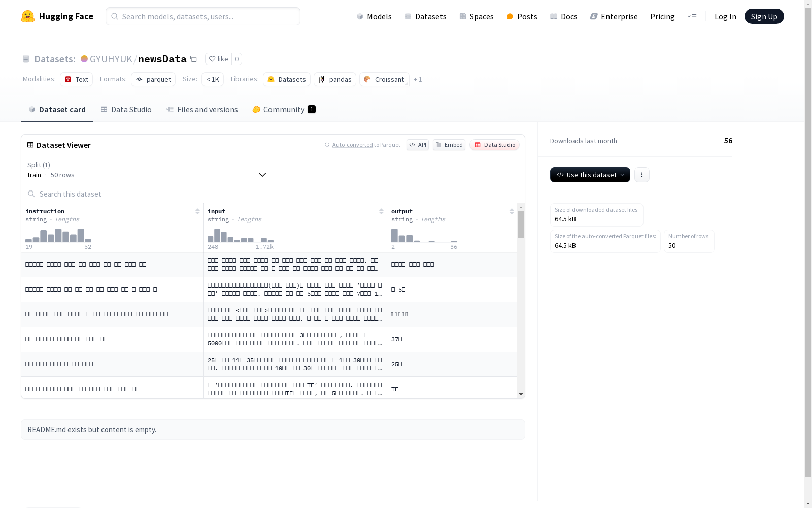The image size is (812, 508).
Task: Select the pandas library tag
Action: 335,79
